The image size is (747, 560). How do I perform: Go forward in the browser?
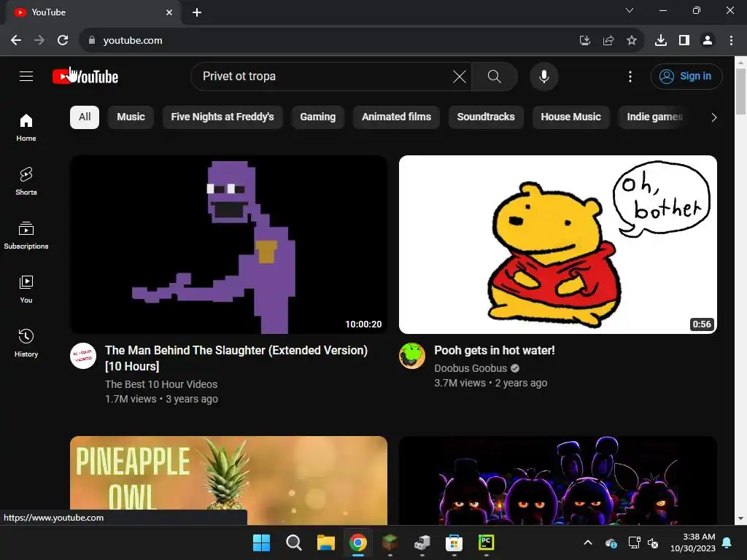[x=39, y=41]
